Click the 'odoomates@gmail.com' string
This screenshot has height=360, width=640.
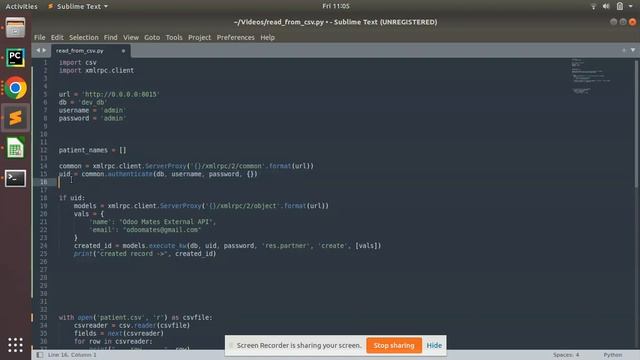point(162,230)
